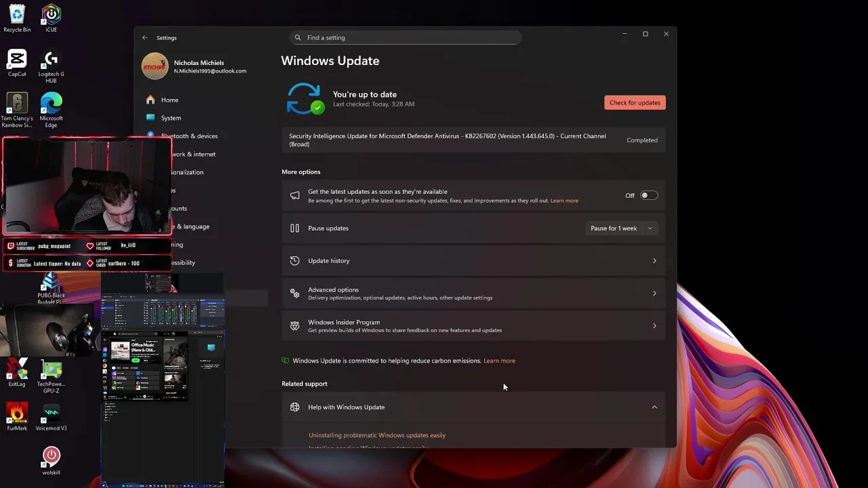Click the green leaf carbon emissions icon
Viewport: 868px width, 488px height.
click(x=286, y=361)
